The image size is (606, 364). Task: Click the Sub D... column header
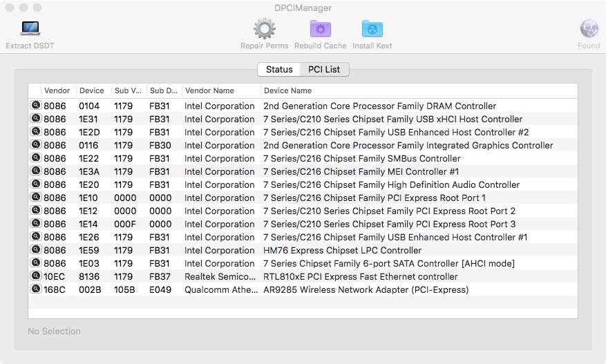(x=164, y=90)
